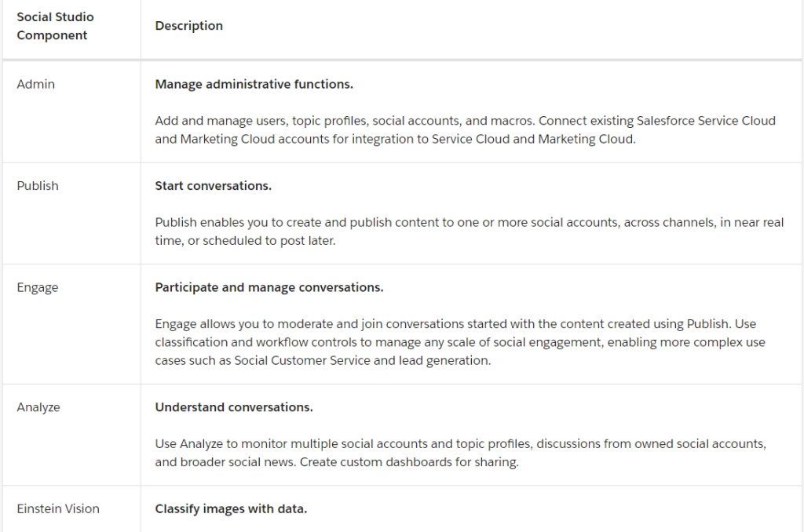This screenshot has height=532, width=804.
Task: Click the 'Classify images with data.' heading
Action: tap(231, 508)
